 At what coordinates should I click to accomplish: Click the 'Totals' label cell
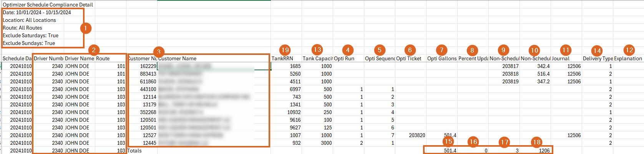142,151
